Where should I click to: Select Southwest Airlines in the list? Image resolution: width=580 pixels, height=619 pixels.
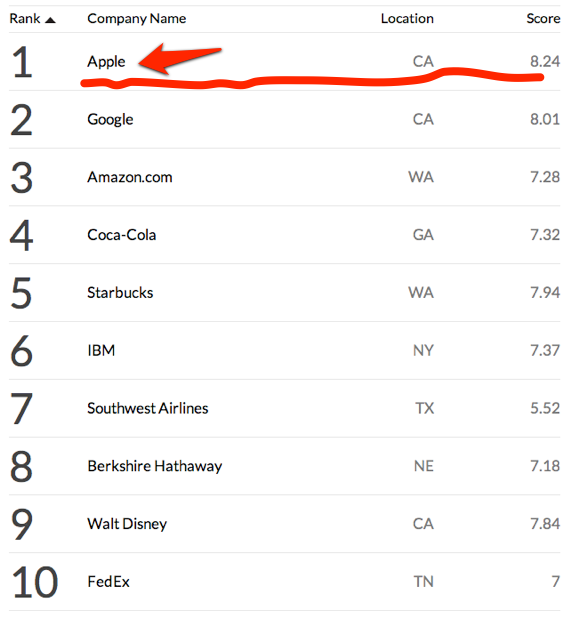[x=148, y=408]
